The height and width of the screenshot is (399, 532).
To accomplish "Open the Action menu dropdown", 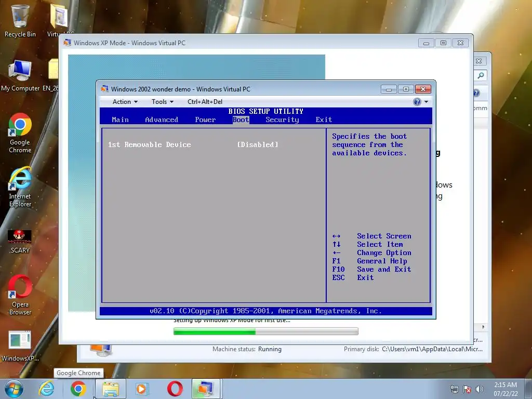I will (125, 102).
